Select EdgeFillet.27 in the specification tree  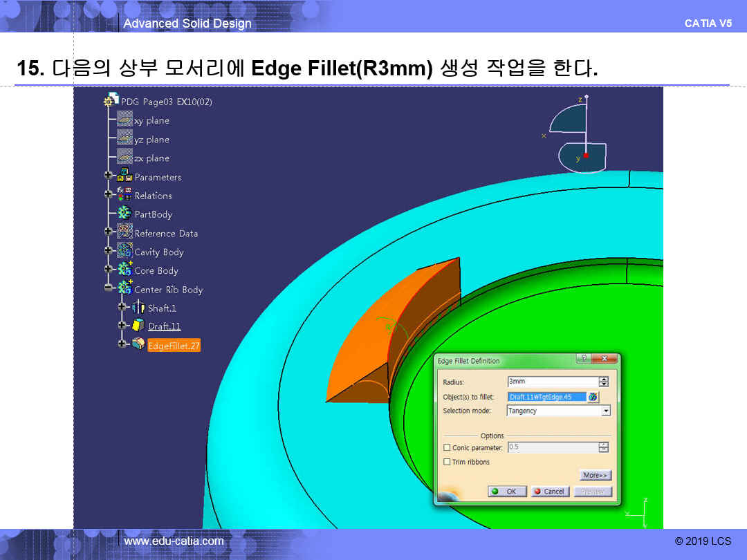(x=174, y=345)
